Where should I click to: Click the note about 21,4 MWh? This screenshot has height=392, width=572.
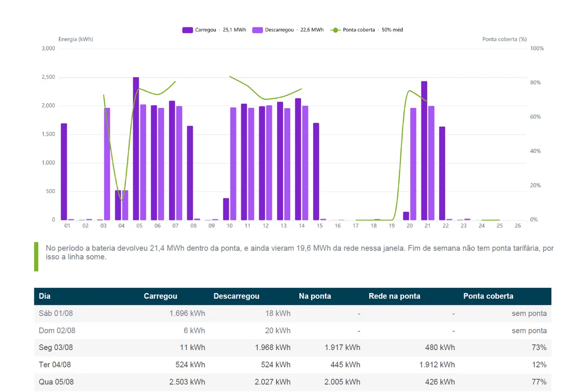(299, 252)
